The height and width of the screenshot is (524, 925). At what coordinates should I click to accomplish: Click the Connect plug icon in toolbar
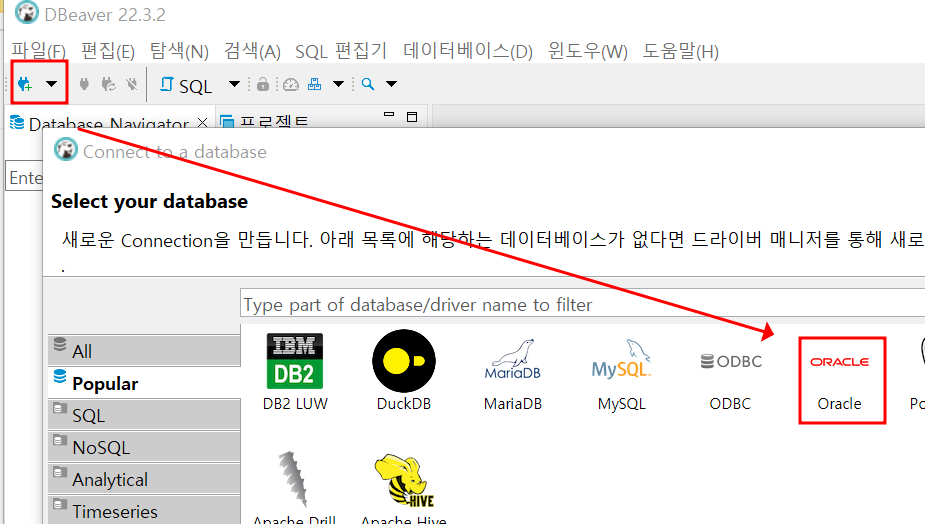[x=84, y=84]
